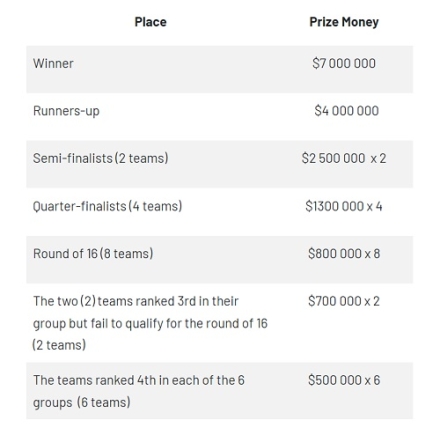Click the teams ranked 3rd description text
Screen dimensions: 440x435
click(150, 323)
